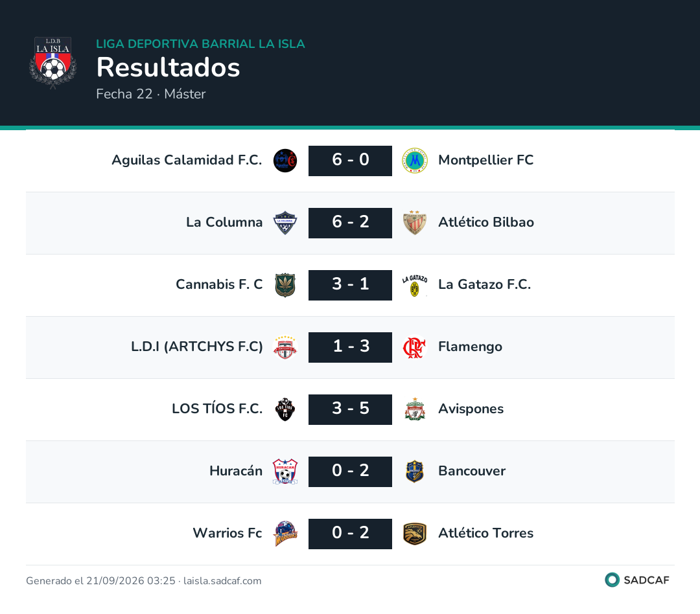The image size is (700, 614).
Task: Select the La Columna shield logo
Action: pyautogui.click(x=285, y=223)
